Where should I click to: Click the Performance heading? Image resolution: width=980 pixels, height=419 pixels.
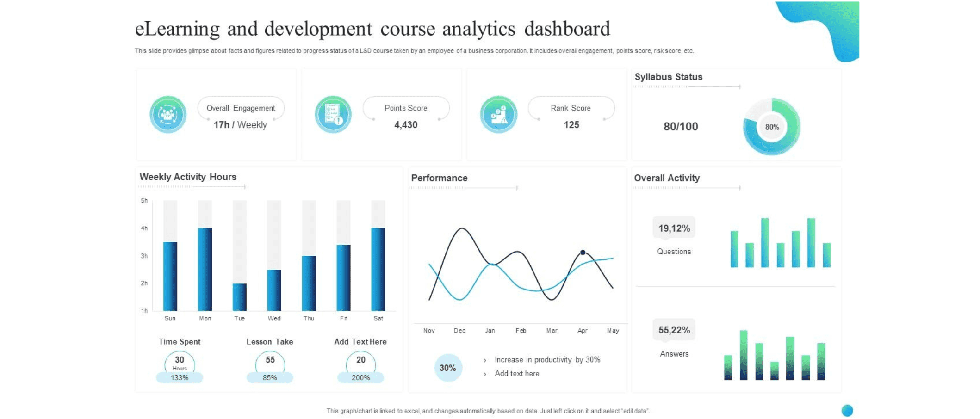pyautogui.click(x=439, y=178)
